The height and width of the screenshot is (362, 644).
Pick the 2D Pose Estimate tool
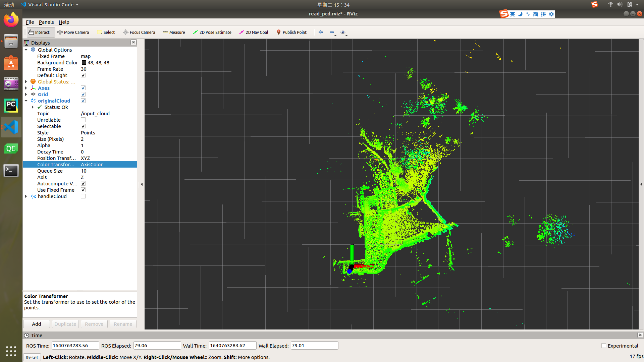[x=212, y=32]
